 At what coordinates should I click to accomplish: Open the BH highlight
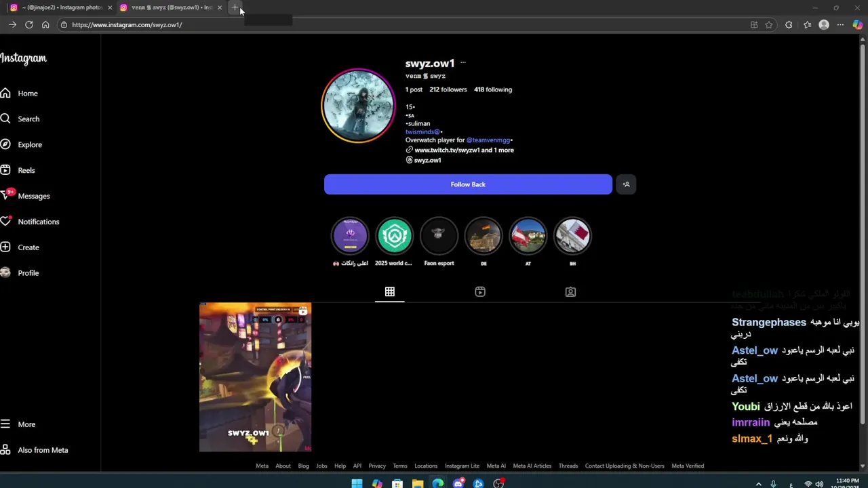pos(572,236)
